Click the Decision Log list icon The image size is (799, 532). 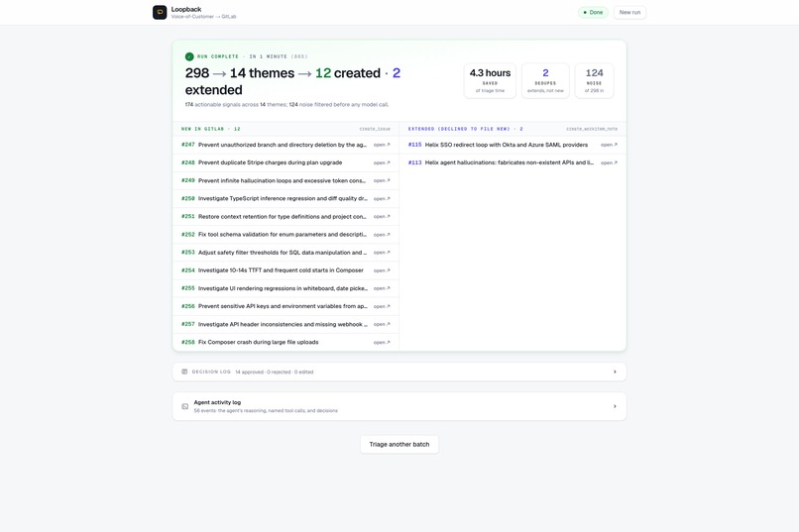[x=184, y=372]
